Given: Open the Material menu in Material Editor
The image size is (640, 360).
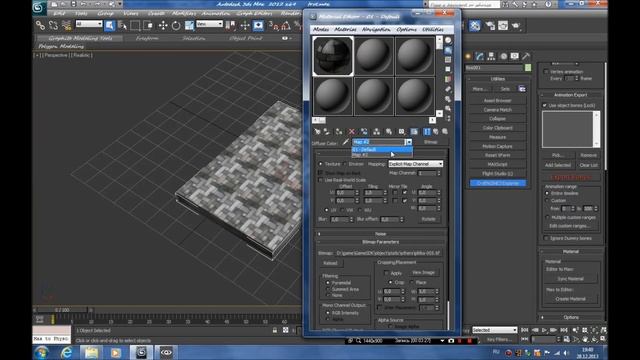Looking at the screenshot, I should (345, 29).
